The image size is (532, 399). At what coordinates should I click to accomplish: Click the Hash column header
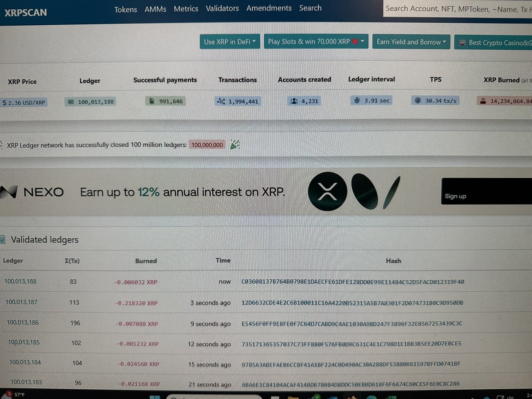click(x=394, y=261)
